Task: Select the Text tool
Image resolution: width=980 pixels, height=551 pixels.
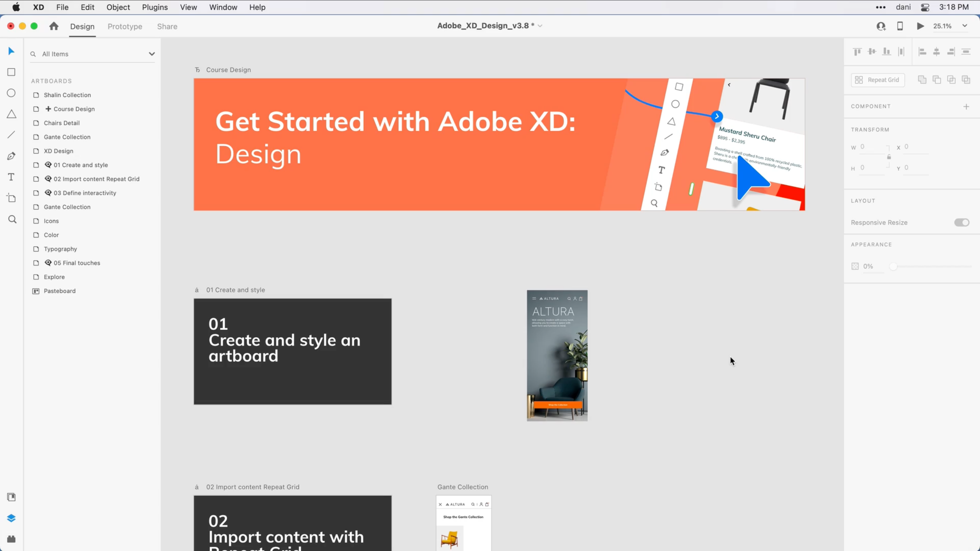Action: [x=11, y=177]
